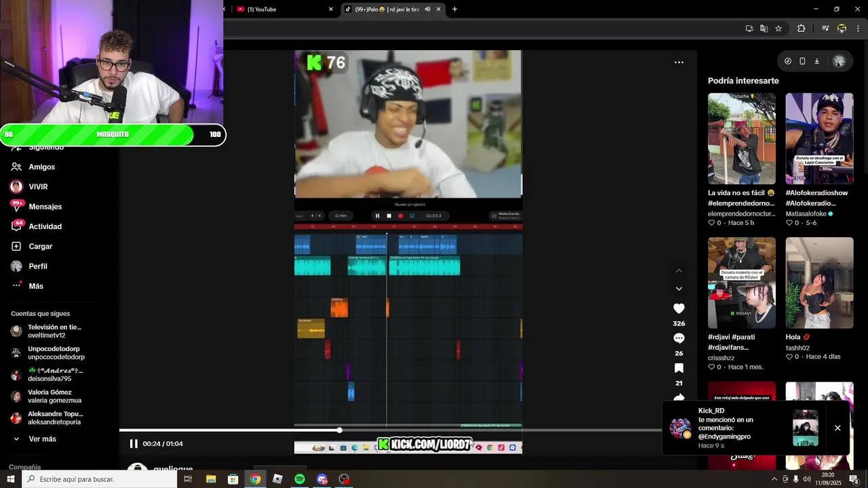Save video with the bookmark icon

(x=679, y=368)
